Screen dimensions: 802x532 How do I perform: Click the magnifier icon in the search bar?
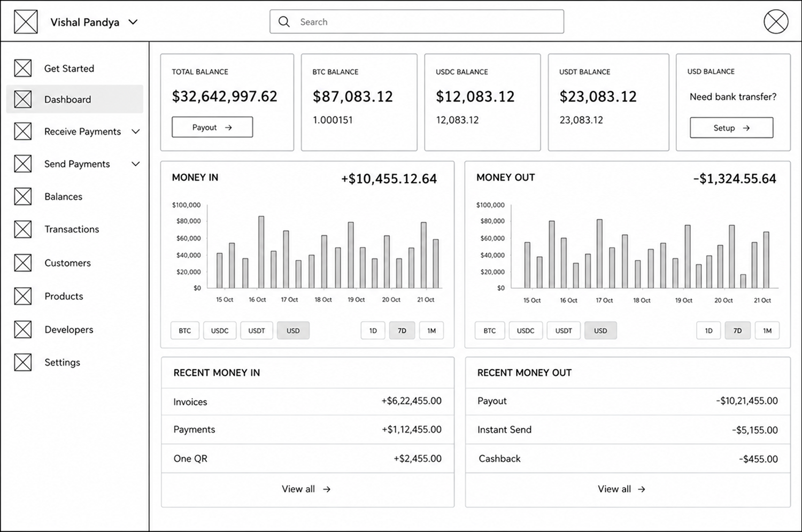(x=284, y=22)
